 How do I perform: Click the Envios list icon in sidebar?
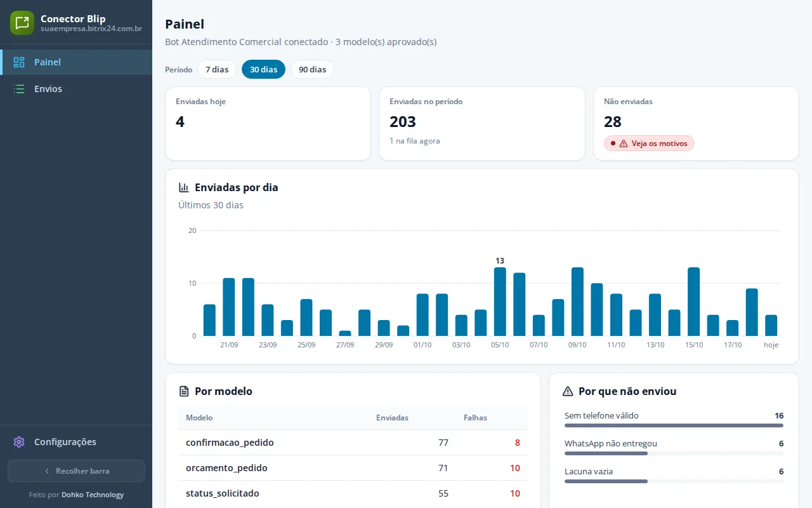(x=19, y=89)
